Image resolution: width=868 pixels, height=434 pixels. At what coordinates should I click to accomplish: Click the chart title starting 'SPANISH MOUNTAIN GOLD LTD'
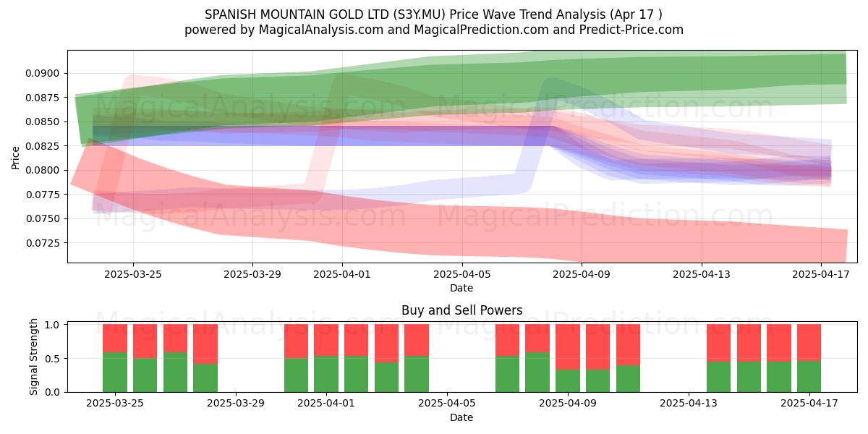[434, 14]
